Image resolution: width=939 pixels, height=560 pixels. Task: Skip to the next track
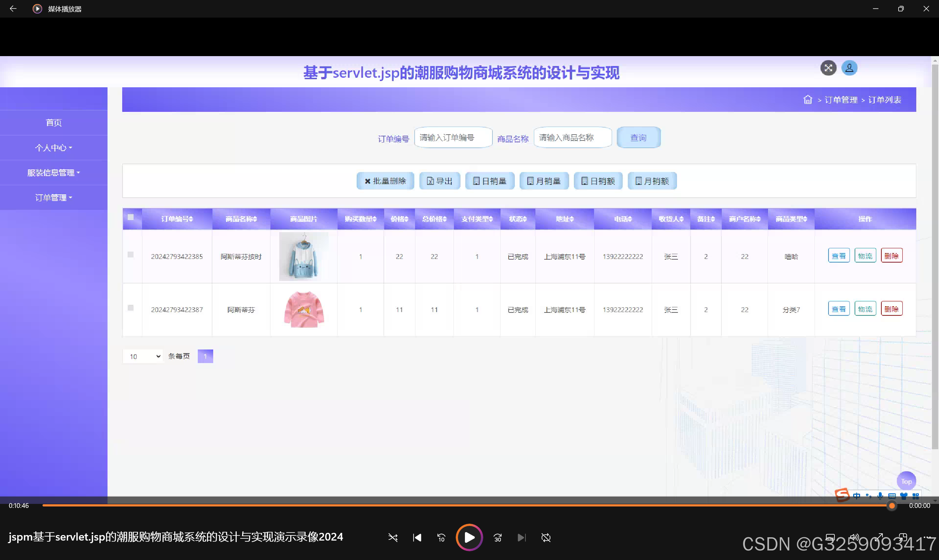point(521,537)
